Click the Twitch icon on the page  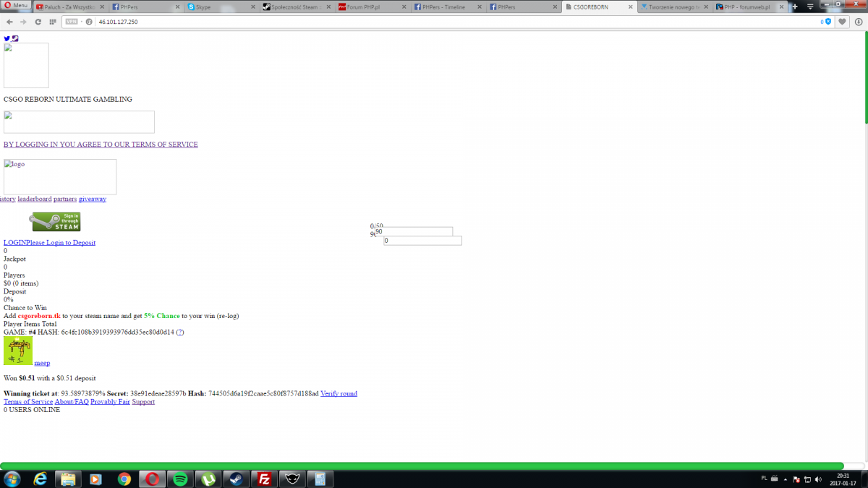click(x=15, y=38)
